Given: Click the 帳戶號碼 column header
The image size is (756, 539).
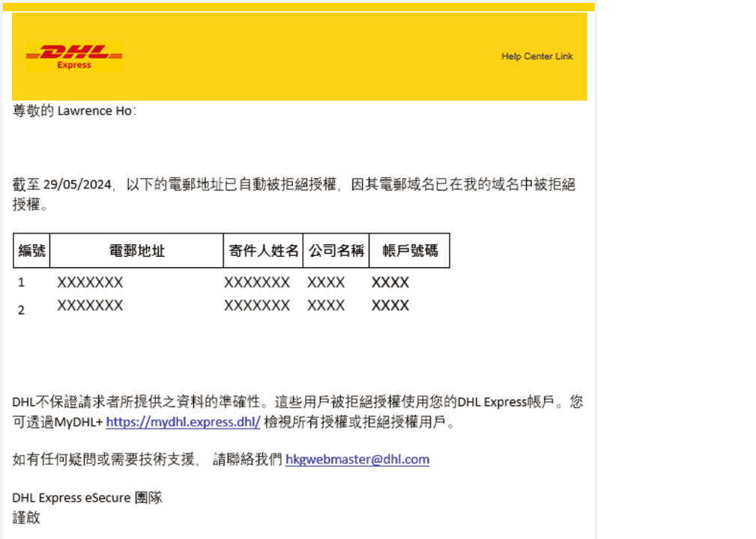Looking at the screenshot, I should 410,251.
